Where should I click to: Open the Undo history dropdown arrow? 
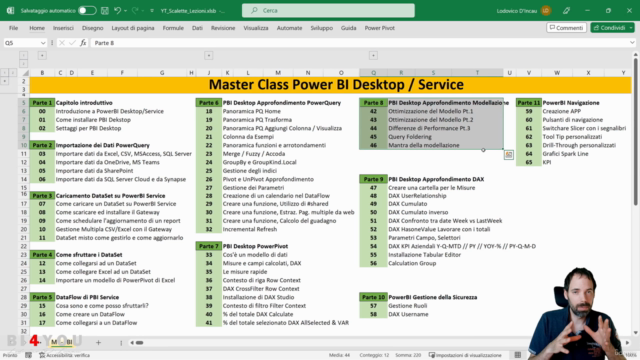[125, 11]
